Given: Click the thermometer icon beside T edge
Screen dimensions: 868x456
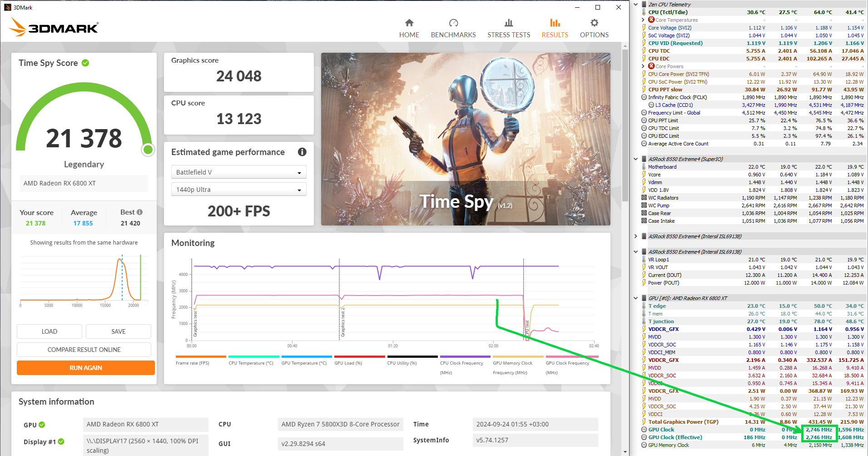Looking at the screenshot, I should (x=644, y=306).
